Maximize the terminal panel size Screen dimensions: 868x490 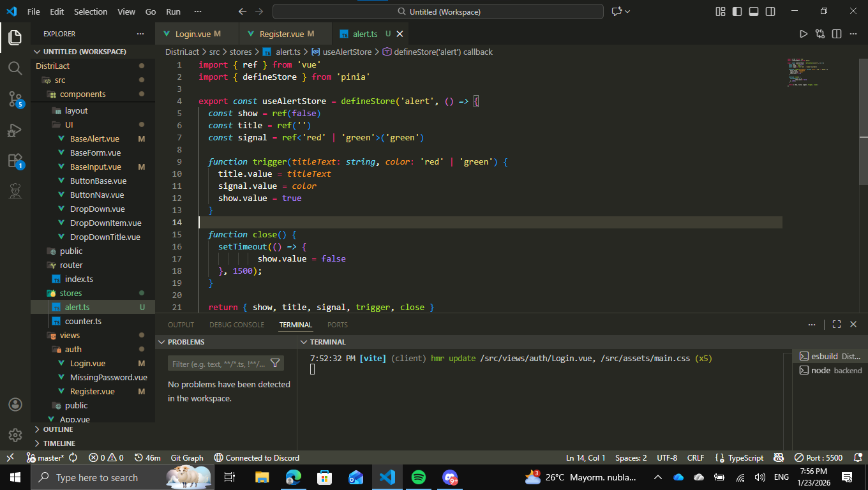(837, 324)
